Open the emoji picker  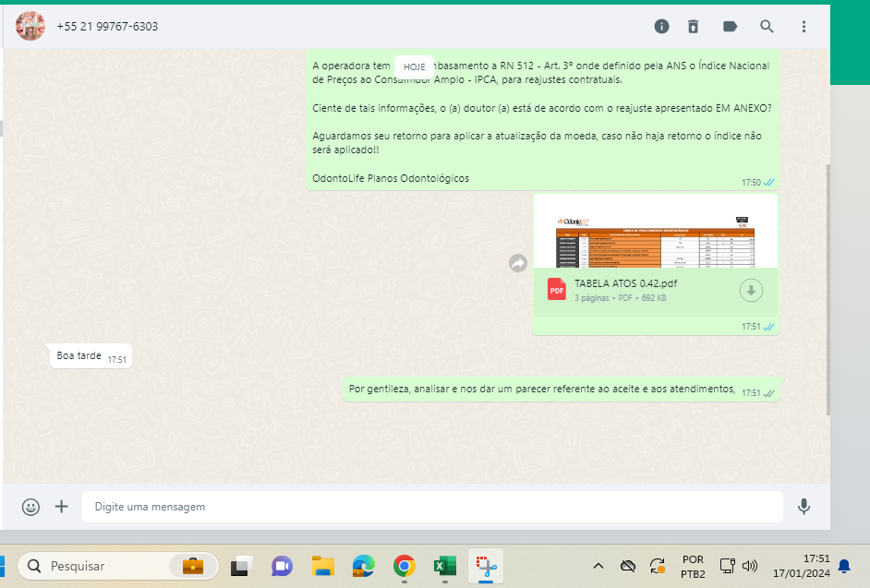tap(30, 507)
